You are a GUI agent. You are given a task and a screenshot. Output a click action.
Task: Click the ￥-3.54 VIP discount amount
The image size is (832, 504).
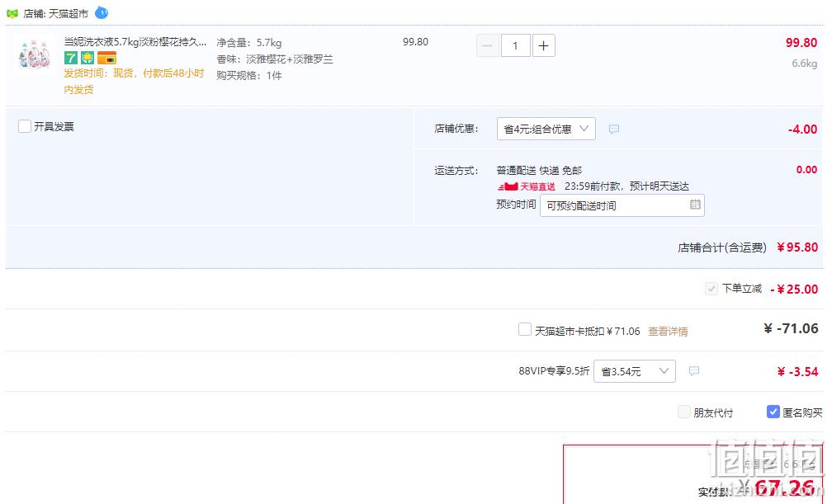tap(797, 371)
